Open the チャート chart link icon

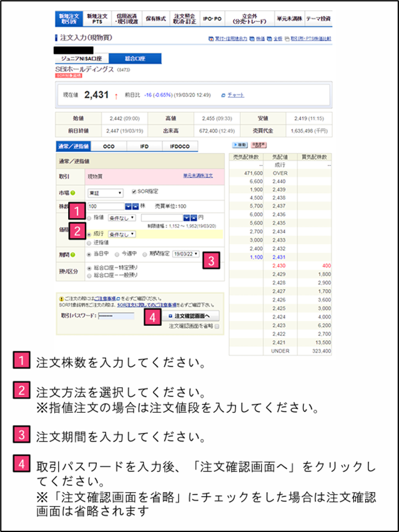[x=224, y=96]
